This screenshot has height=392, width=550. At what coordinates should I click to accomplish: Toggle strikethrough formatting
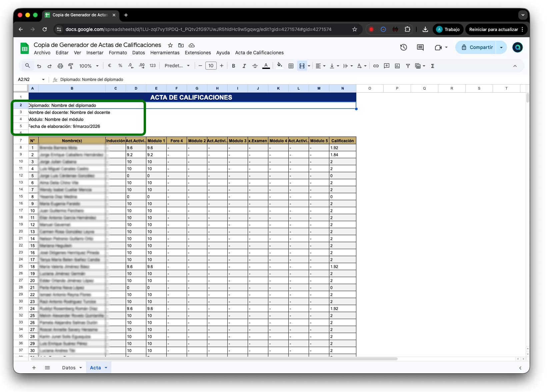255,66
